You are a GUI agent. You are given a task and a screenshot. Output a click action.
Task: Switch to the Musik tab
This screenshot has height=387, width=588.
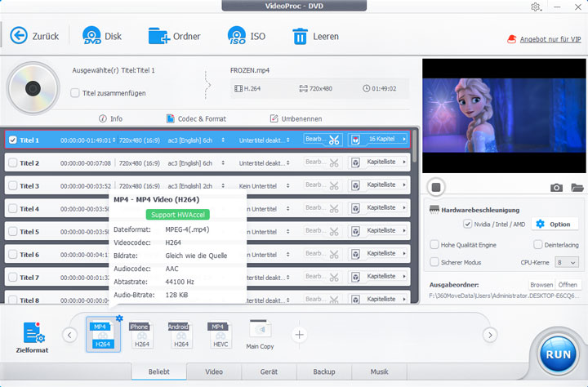tap(379, 371)
